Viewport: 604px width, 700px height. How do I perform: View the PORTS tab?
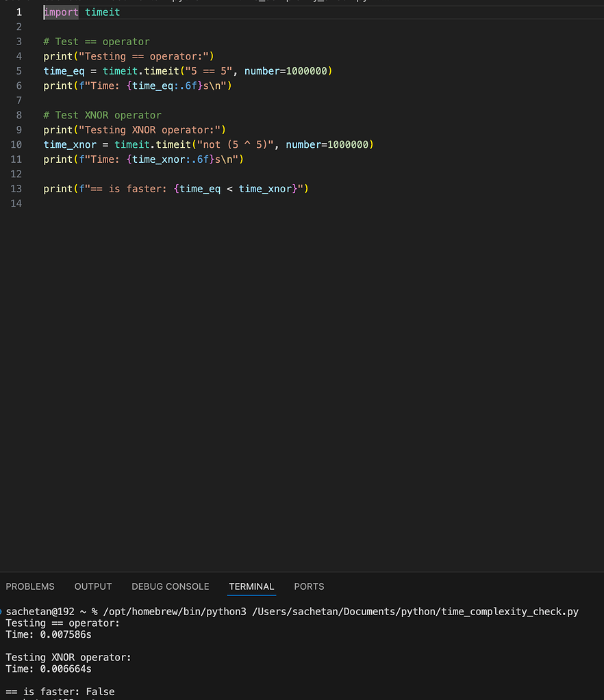click(309, 586)
